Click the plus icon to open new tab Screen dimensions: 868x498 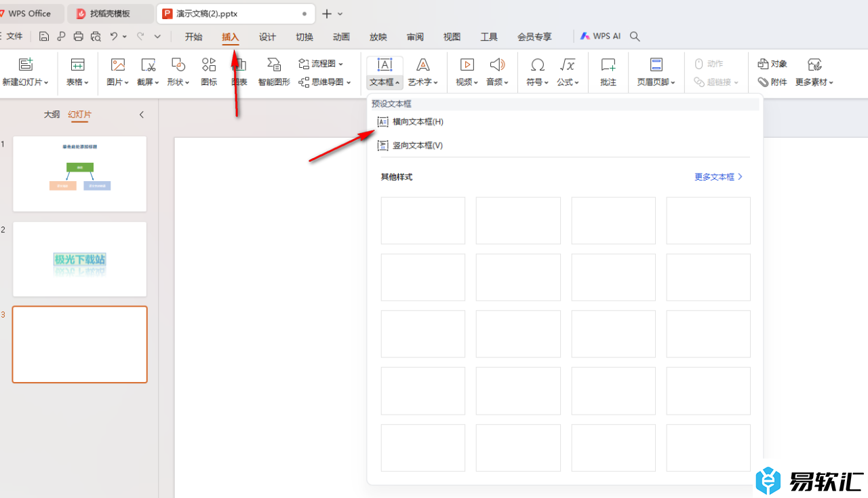coord(327,14)
